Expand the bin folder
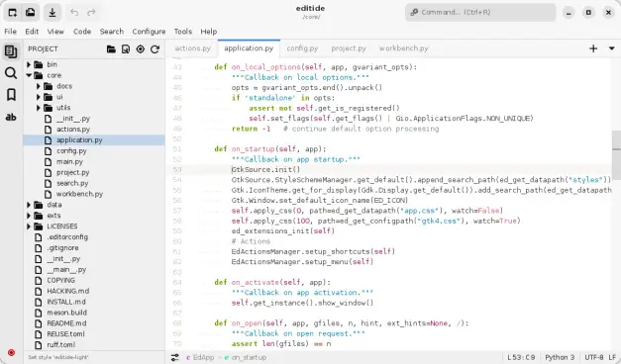This screenshot has height=364, width=621. (29, 64)
